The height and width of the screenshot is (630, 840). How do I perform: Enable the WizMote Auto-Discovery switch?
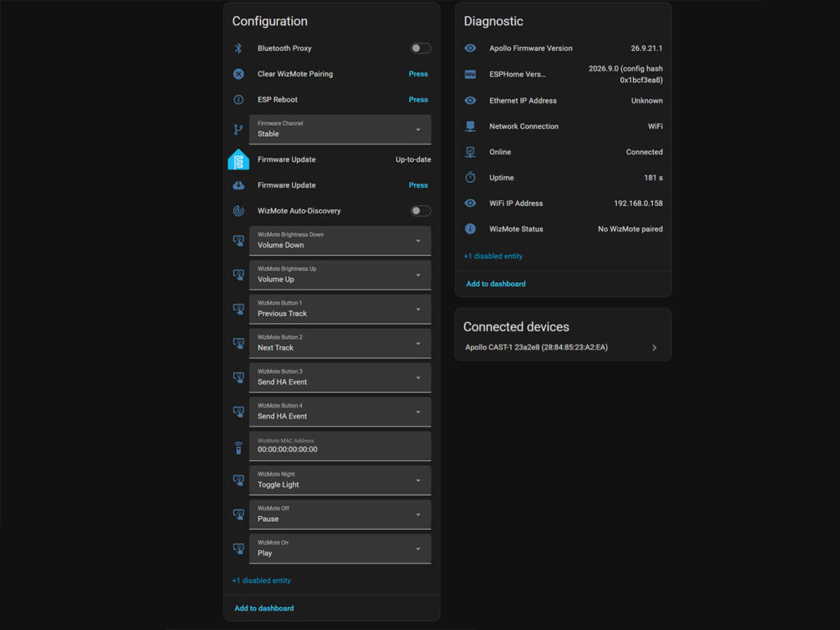coord(421,211)
